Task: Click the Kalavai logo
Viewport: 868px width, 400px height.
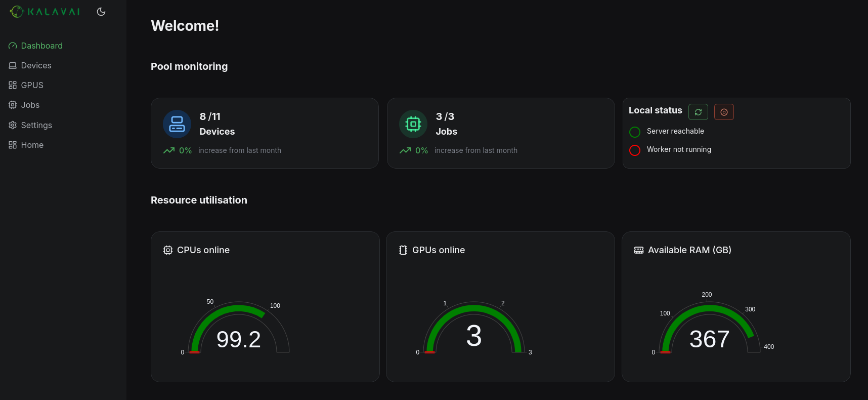Action: click(45, 12)
